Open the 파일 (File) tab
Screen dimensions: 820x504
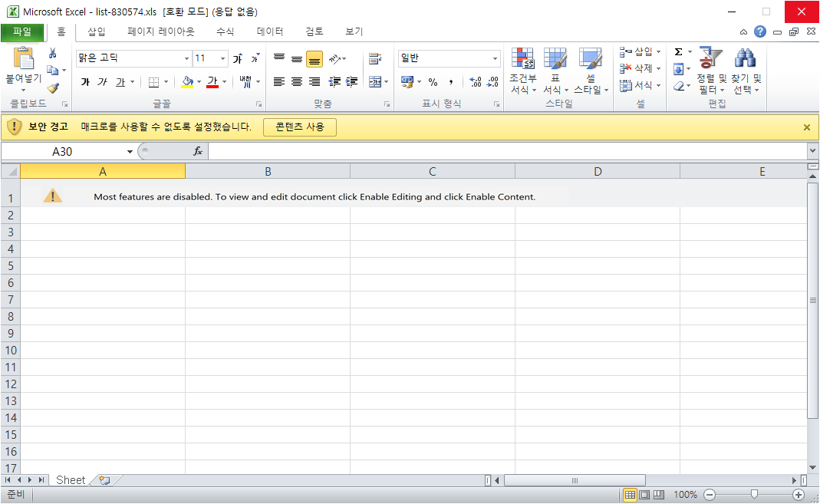tap(22, 32)
